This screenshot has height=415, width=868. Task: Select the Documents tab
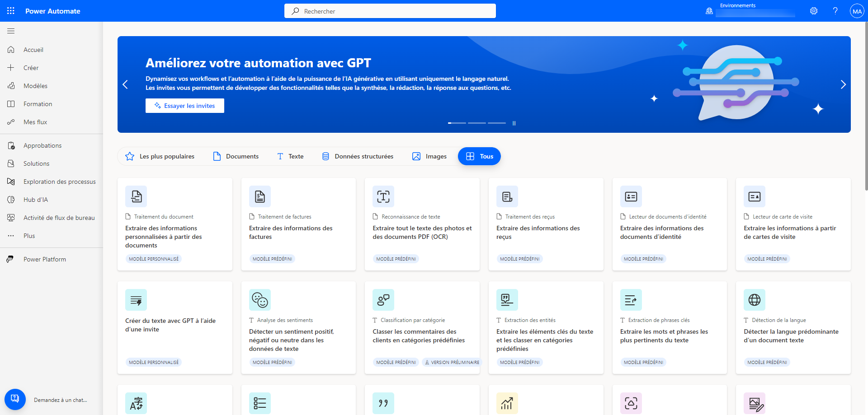(236, 156)
